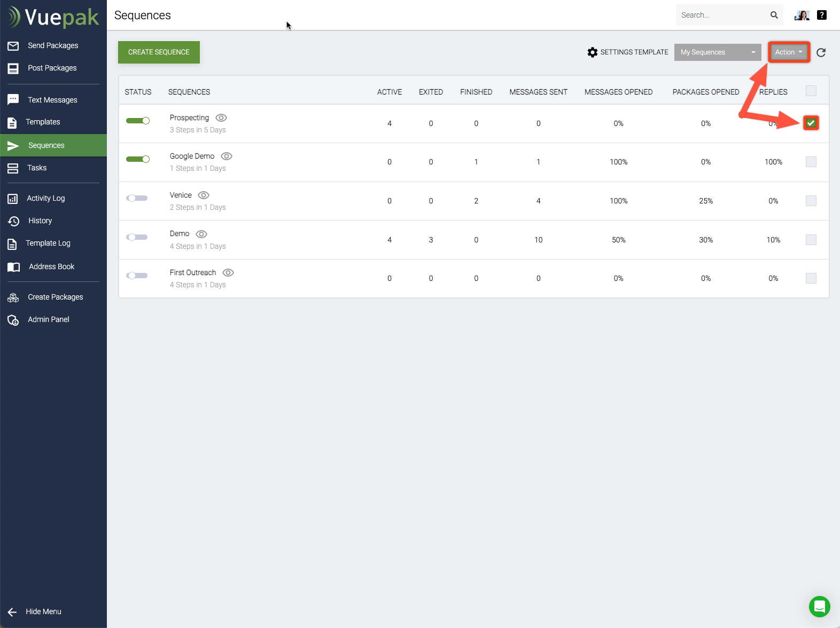
Task: Go to Activity Log in sidebar
Action: (46, 198)
